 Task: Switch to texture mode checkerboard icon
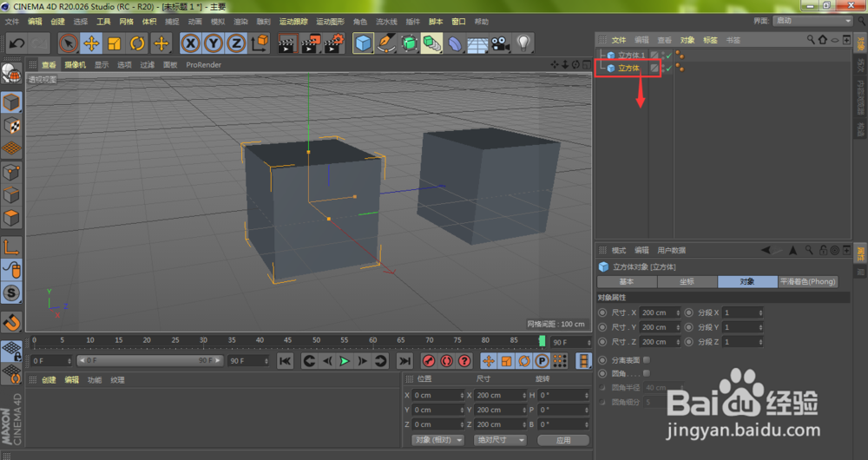(11, 126)
